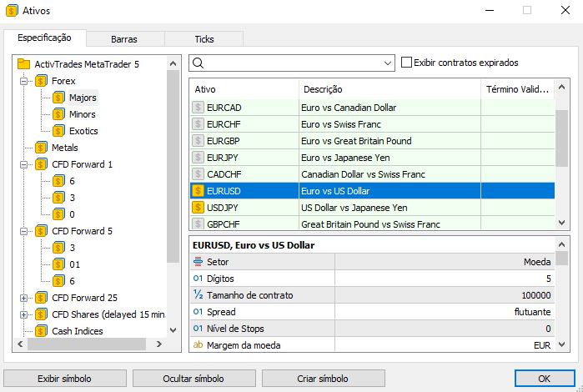Click the Ativos window title icon
Viewport: 583px width, 392px height.
(x=12, y=10)
